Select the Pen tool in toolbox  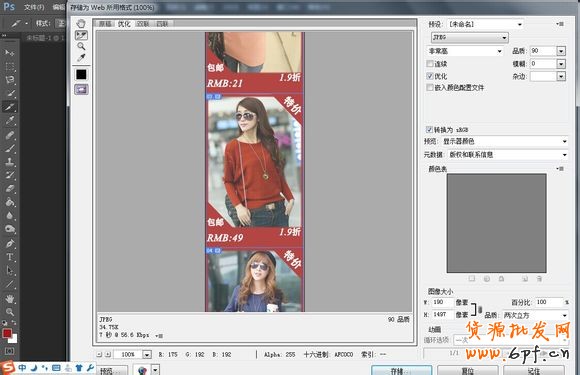10,243
